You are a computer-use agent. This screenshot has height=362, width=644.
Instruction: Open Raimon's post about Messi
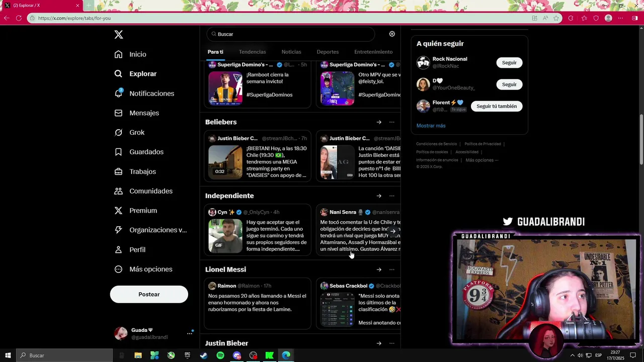(x=258, y=303)
